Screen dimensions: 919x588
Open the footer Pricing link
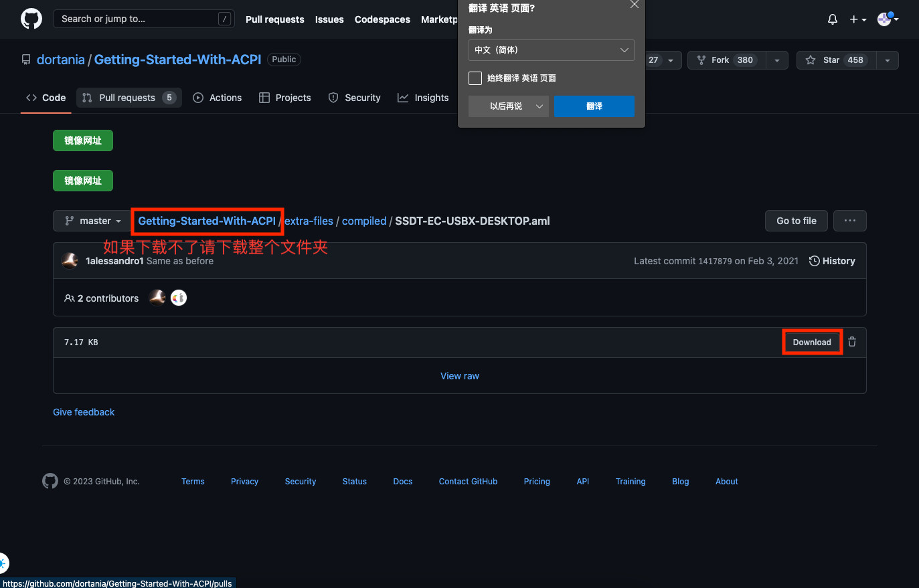coord(537,482)
